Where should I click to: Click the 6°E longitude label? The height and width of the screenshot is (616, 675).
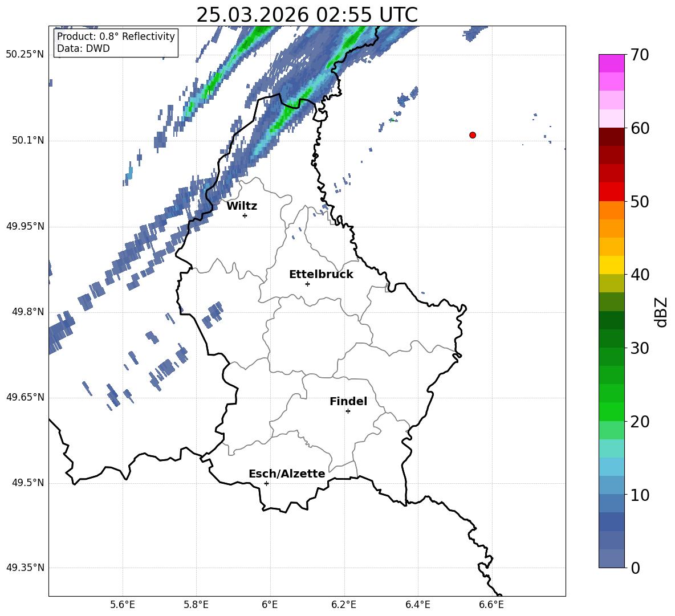point(270,605)
